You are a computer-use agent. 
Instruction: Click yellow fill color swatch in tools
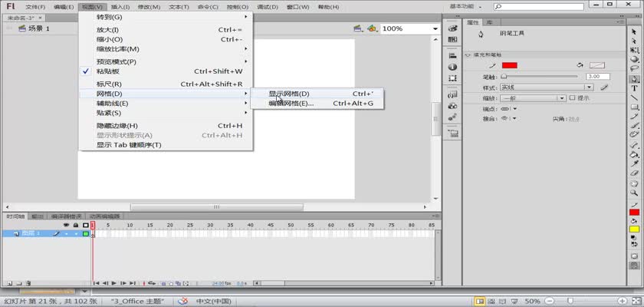[634, 229]
